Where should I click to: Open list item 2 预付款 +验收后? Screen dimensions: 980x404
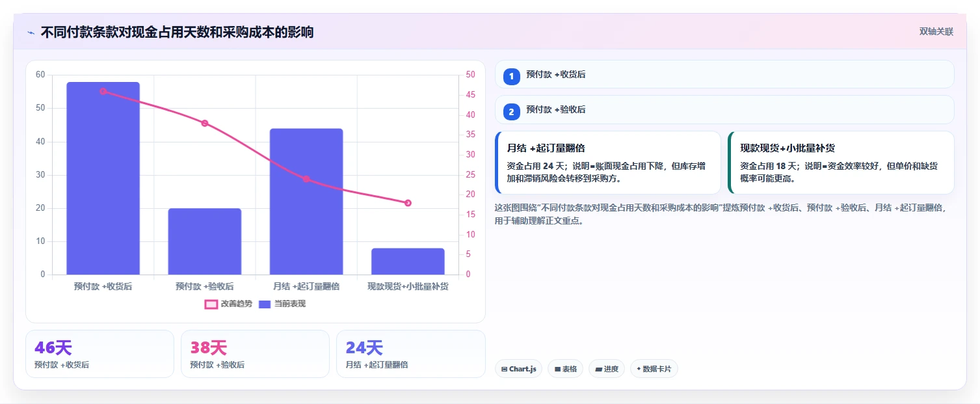[x=724, y=110]
